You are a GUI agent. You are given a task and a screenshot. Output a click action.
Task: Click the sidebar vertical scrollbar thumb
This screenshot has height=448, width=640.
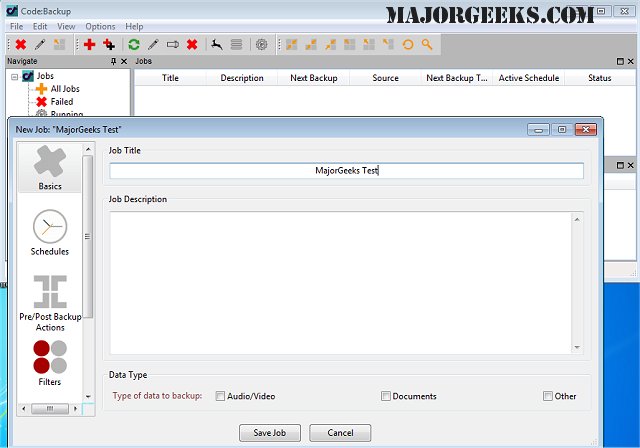click(88, 236)
